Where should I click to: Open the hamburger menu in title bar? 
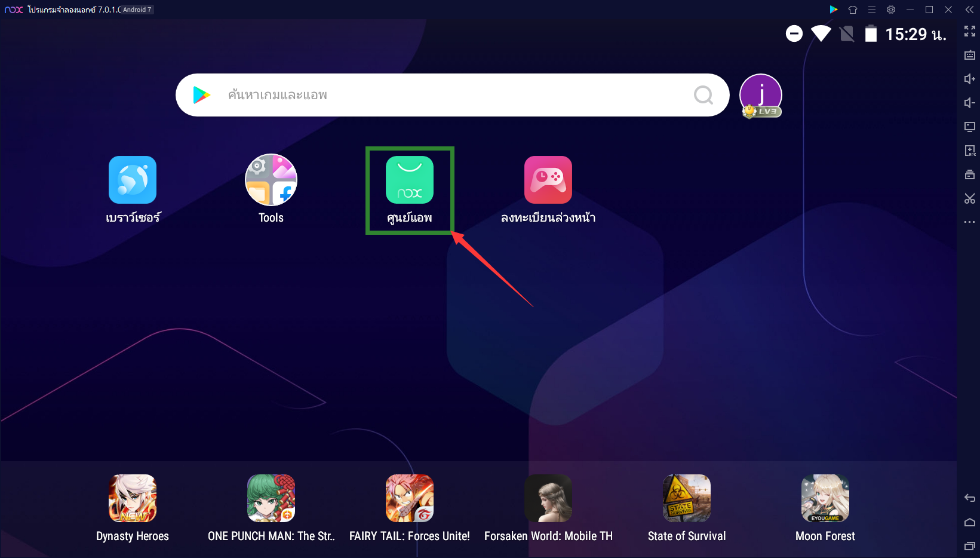[x=871, y=10]
